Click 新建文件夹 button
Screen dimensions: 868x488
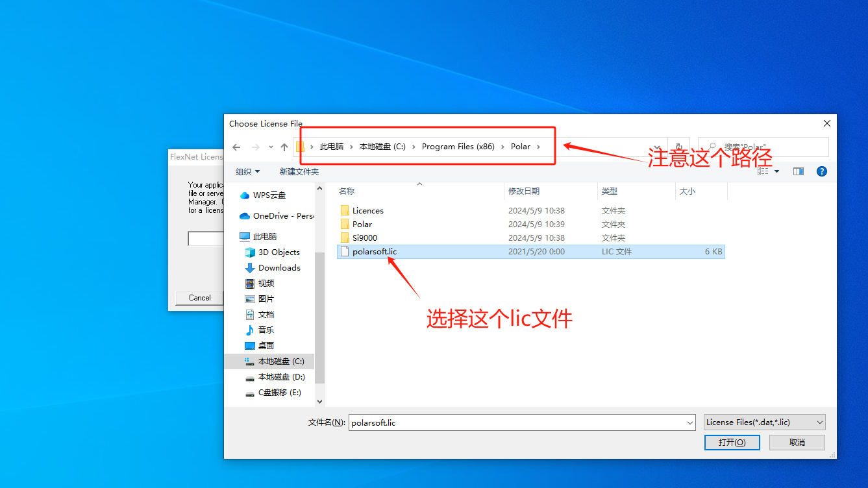tap(299, 171)
